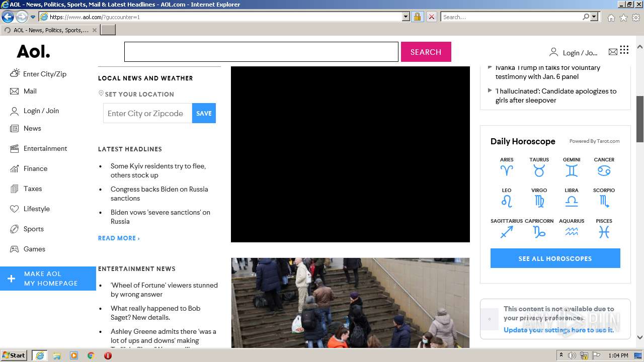Image resolution: width=644 pixels, height=362 pixels.
Task: Open the file explorer taskbar icon
Action: tap(57, 355)
